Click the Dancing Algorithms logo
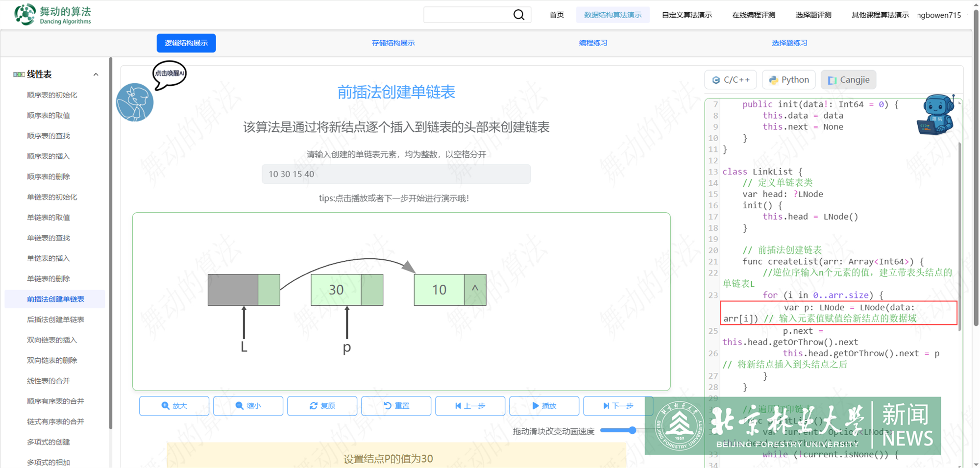Screen dimensions: 980x468 click(x=53, y=15)
